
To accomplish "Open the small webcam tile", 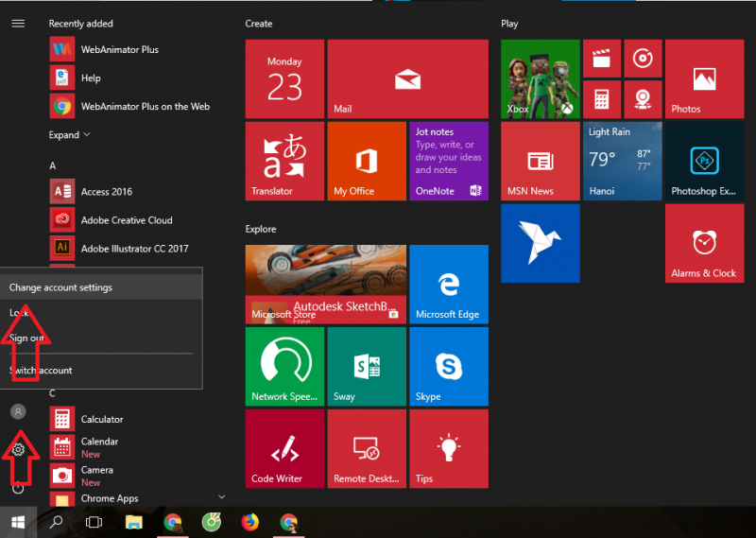I will pos(643,99).
